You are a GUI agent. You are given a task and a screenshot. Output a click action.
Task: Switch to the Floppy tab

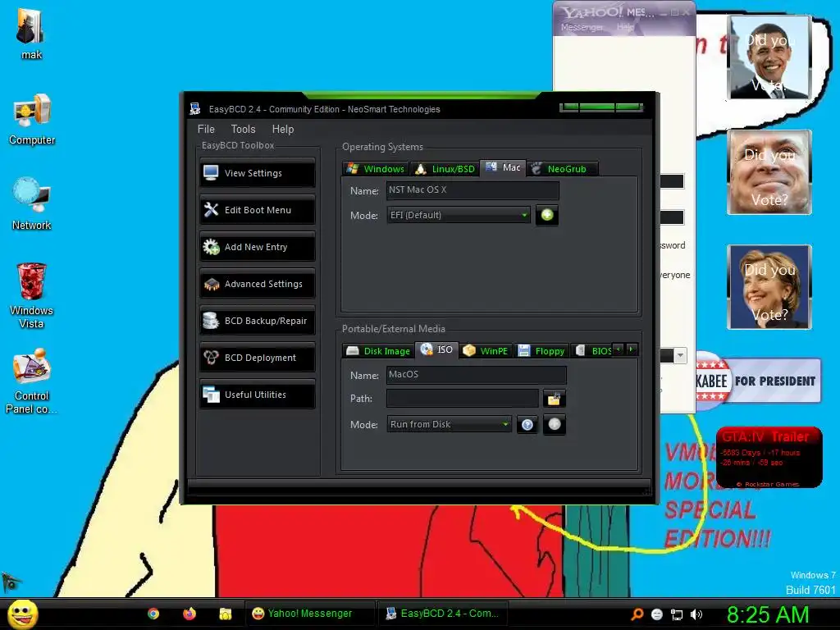click(541, 351)
